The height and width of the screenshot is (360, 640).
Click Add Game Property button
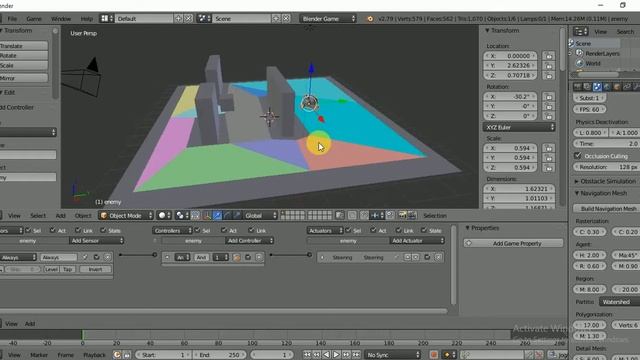(513, 243)
